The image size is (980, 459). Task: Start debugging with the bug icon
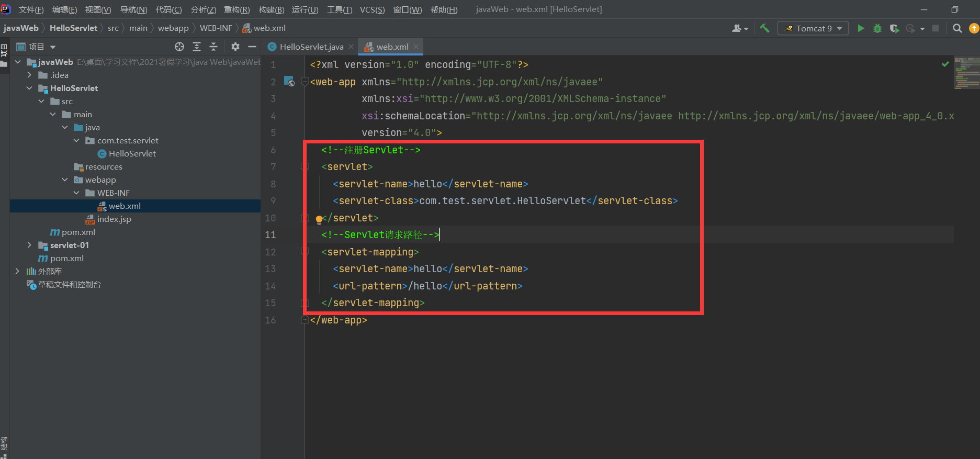point(877,28)
